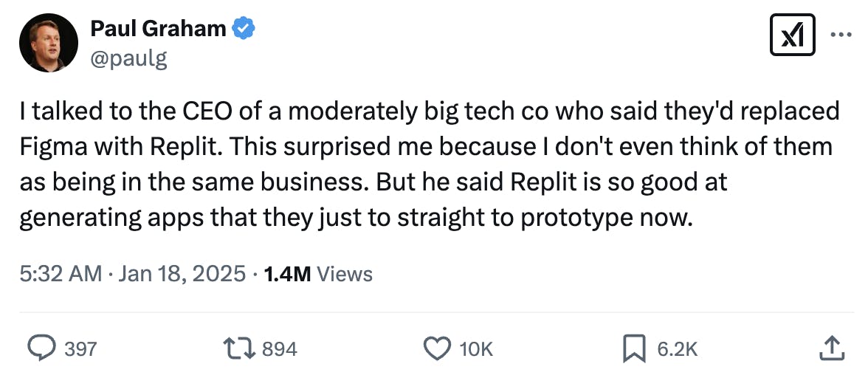Like the post with the heart
Viewport: 868px width, 378px height.
[x=438, y=348]
